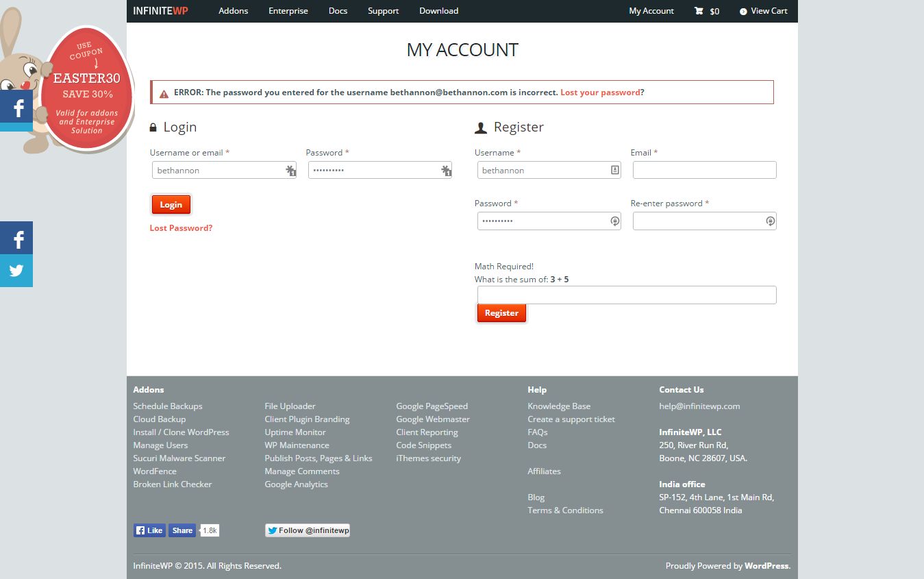Click the red Register button
The height and width of the screenshot is (579, 924).
(501, 312)
